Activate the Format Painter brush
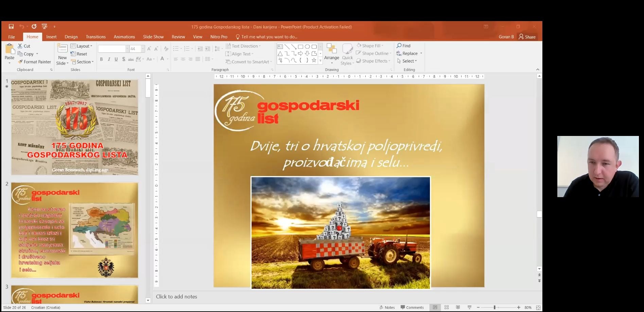The image size is (644, 312). point(34,62)
